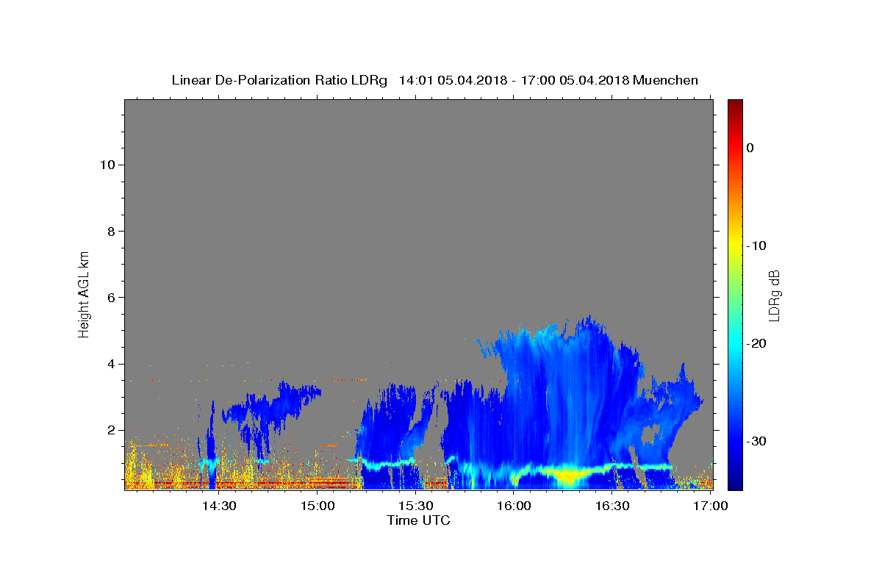Click the "Height AGL km" axis label

click(84, 293)
